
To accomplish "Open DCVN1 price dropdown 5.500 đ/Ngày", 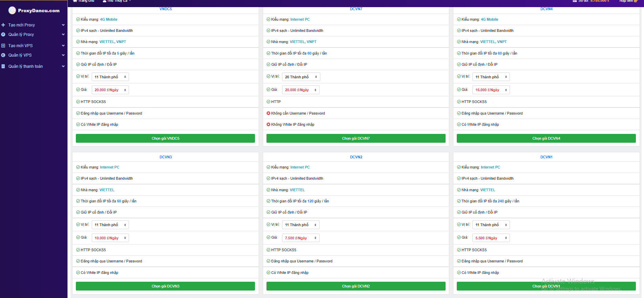I will [x=491, y=238].
